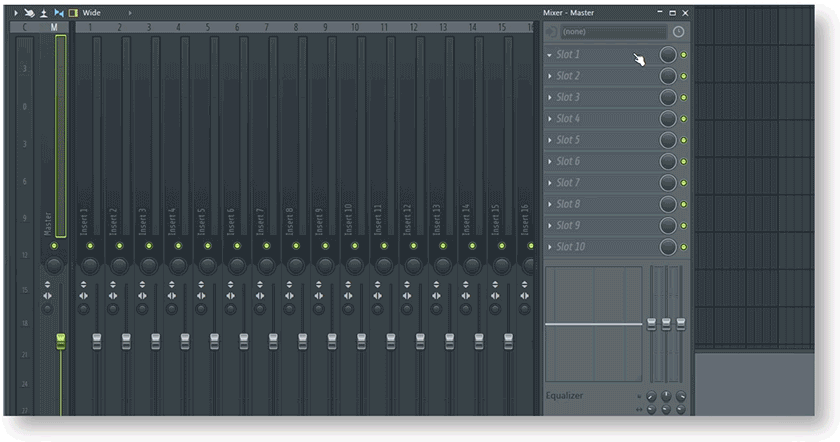Invert phase arrows on Insert 15

495,284
